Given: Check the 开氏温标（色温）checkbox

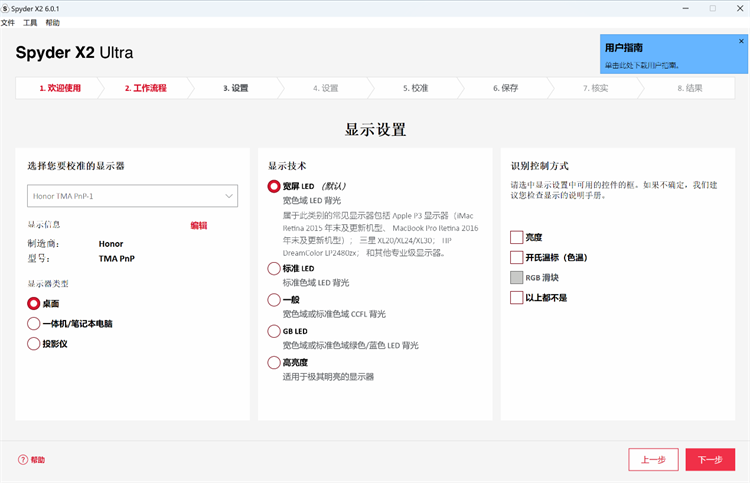Looking at the screenshot, I should pyautogui.click(x=517, y=257).
